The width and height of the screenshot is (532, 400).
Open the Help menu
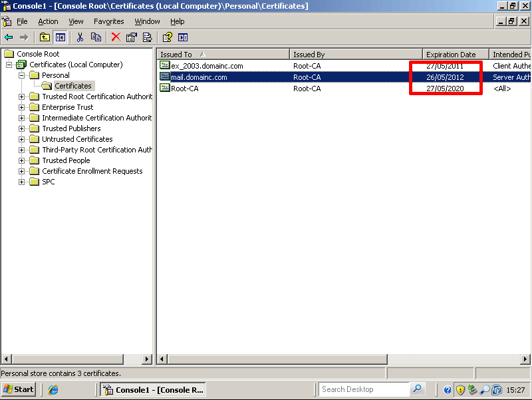177,21
